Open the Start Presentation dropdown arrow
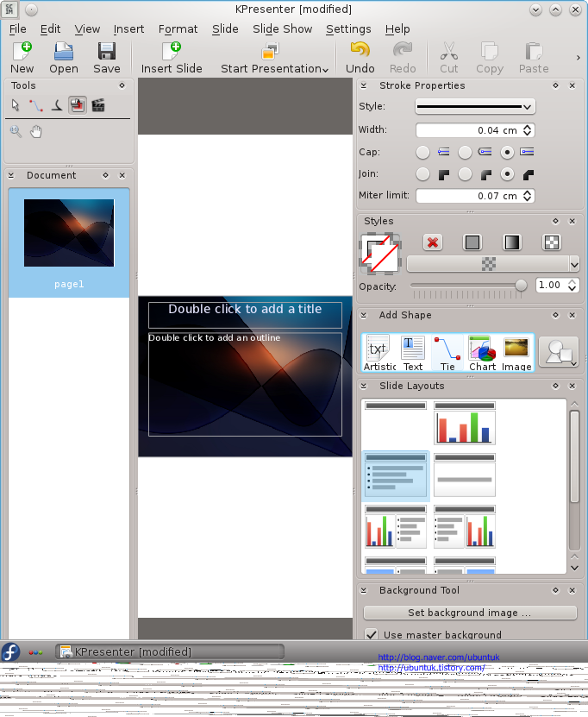 pos(325,70)
